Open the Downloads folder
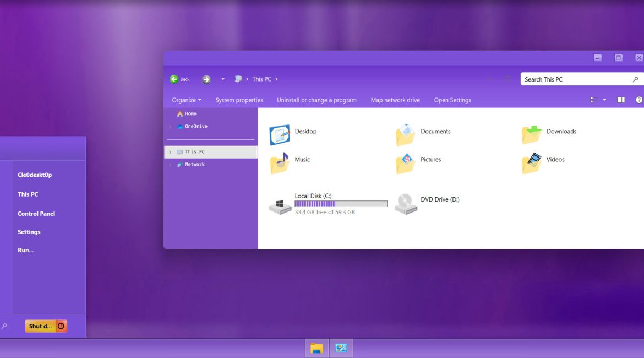644x358 pixels. click(532, 134)
